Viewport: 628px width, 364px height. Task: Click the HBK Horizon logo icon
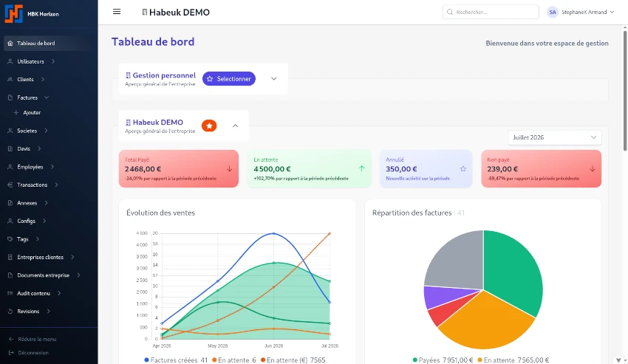[x=13, y=13]
